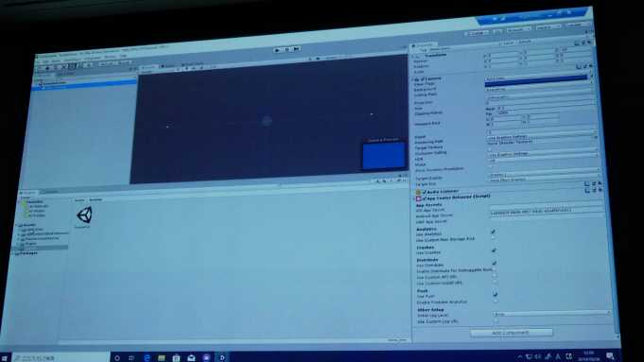Disable the Use Push checkbox
644x362 pixels.
(x=495, y=295)
